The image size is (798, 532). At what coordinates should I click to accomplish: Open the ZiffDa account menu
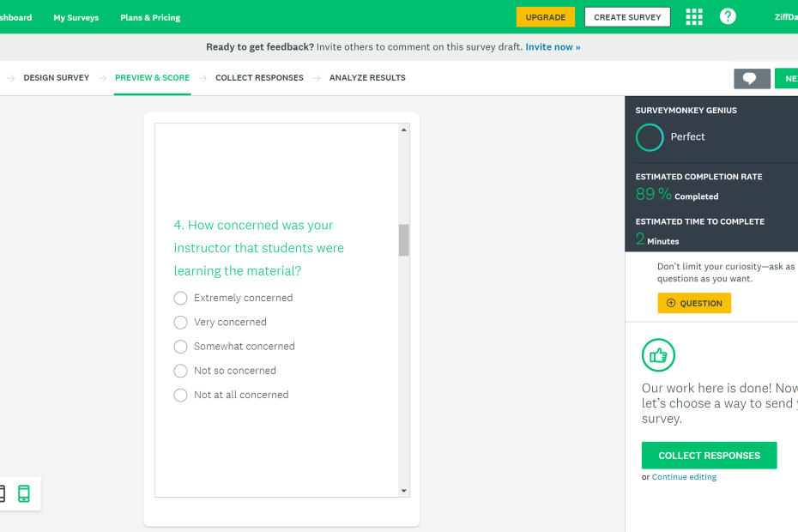(x=786, y=16)
